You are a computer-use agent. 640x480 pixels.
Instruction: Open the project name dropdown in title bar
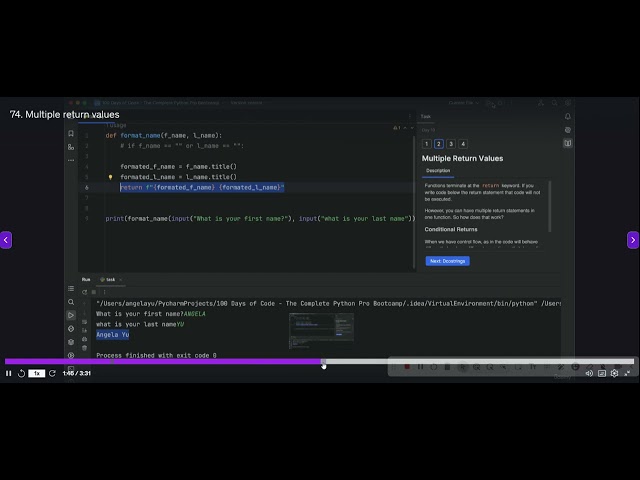[x=160, y=103]
